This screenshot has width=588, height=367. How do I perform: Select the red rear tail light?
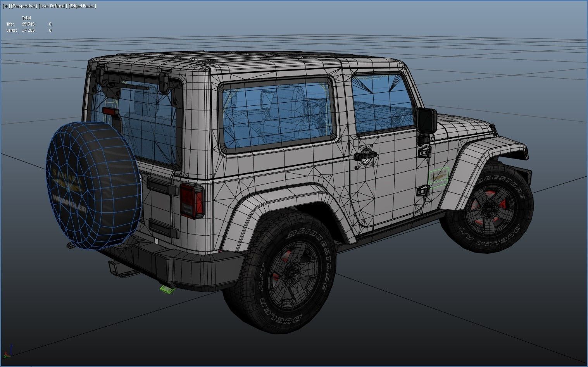coord(191,201)
